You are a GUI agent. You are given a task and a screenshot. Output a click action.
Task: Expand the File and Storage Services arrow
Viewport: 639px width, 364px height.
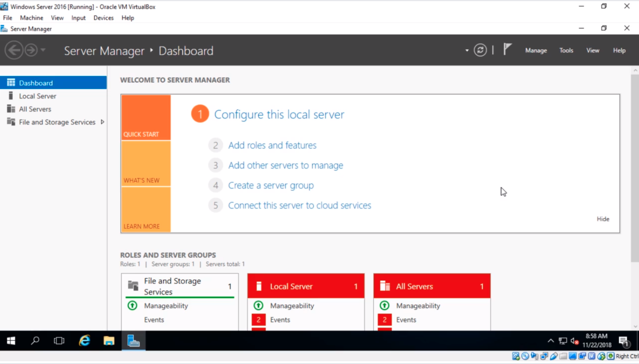103,122
